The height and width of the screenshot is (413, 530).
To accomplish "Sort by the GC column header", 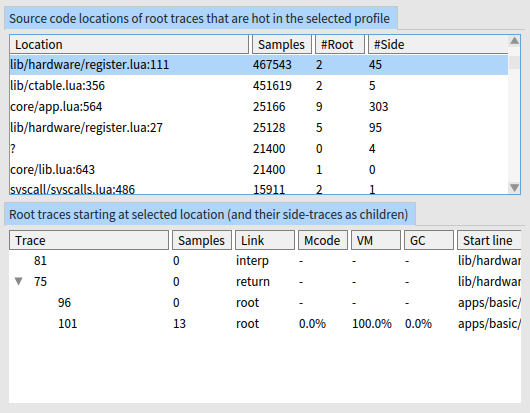I will [x=429, y=240].
